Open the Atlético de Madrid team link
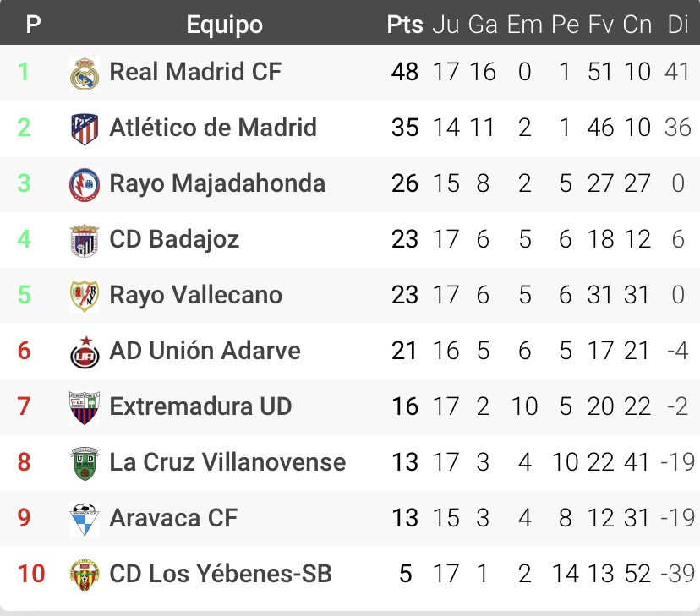This screenshot has height=616, width=700. 213,128
